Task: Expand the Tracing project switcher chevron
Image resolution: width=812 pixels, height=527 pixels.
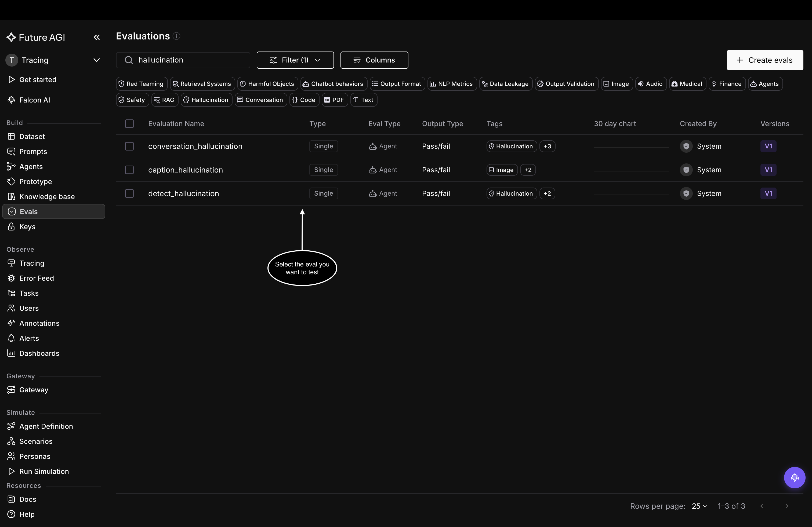Action: pyautogui.click(x=97, y=60)
